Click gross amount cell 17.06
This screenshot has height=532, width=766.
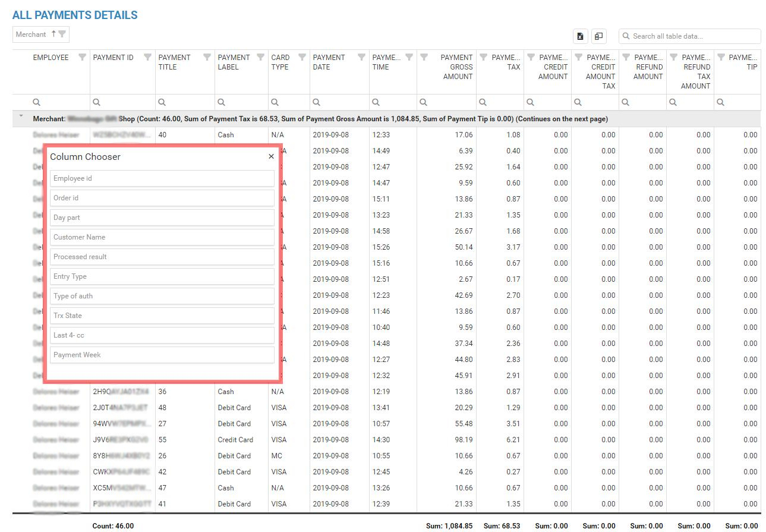pyautogui.click(x=463, y=135)
